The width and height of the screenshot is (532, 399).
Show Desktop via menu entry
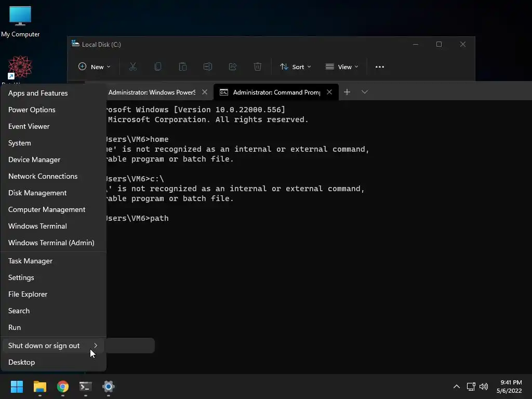54,362
